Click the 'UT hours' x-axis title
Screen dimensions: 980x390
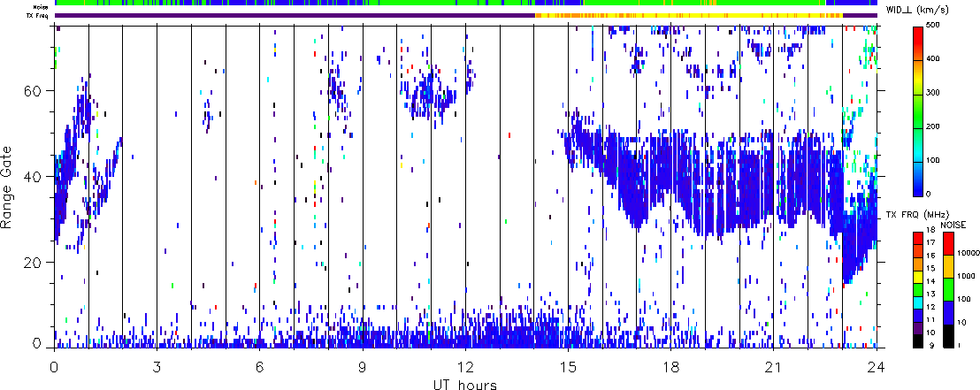tap(465, 384)
